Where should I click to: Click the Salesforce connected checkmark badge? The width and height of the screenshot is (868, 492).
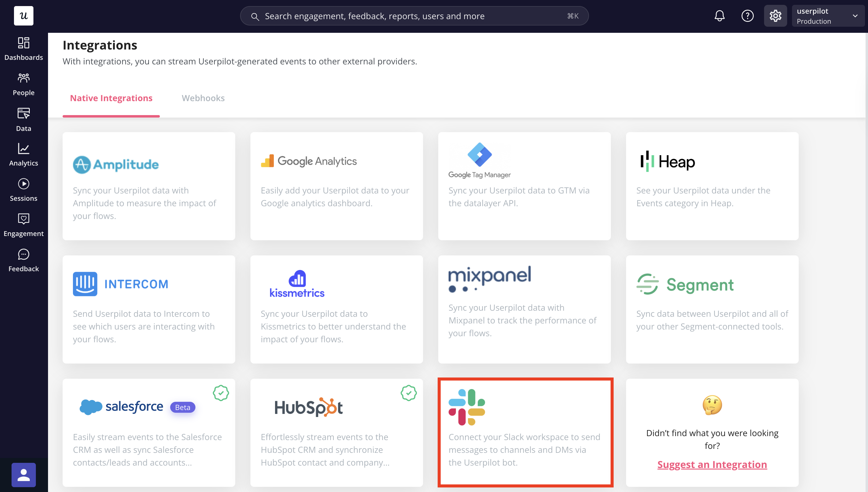[x=221, y=393]
